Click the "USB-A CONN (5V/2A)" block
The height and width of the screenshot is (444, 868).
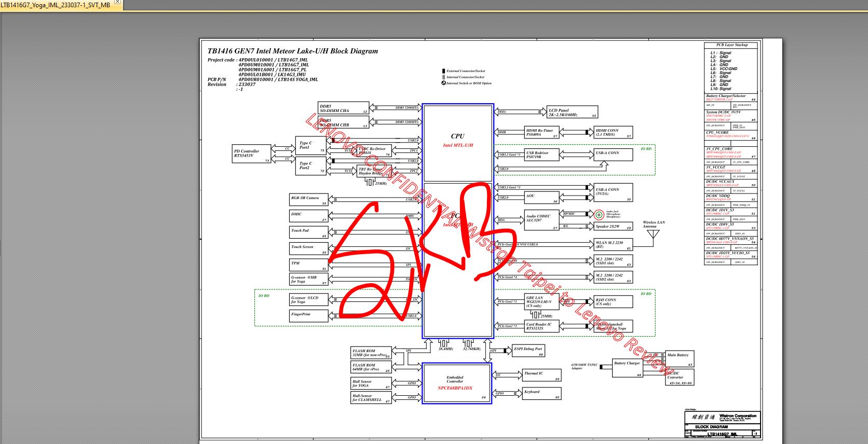(x=614, y=192)
